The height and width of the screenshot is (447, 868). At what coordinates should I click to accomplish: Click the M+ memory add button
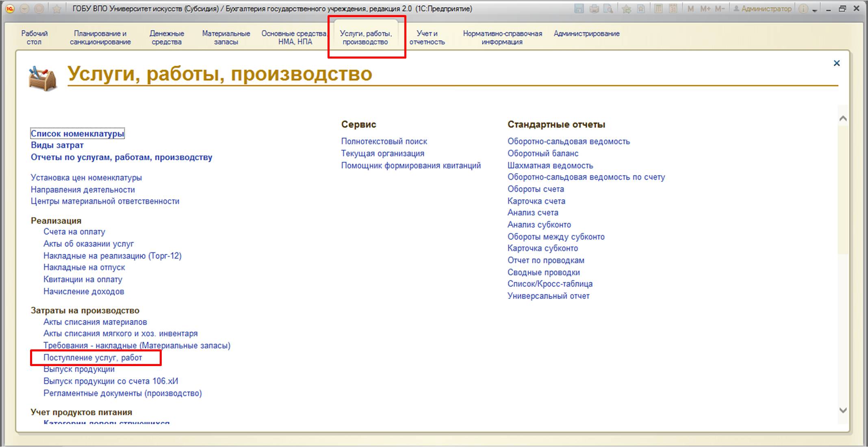tap(705, 9)
